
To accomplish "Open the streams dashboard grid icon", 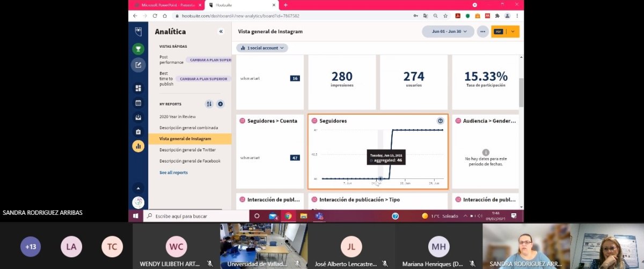I will [x=138, y=88].
